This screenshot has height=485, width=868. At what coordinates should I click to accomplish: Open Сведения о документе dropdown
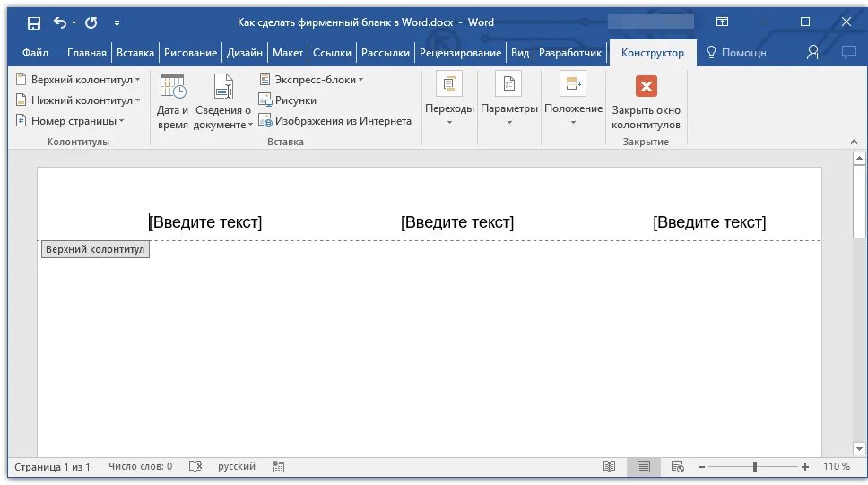223,102
